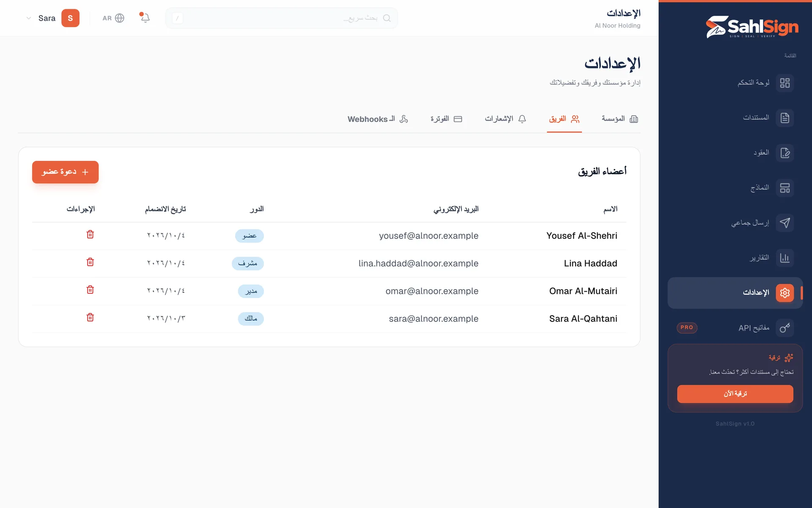Click the تاريخ الانضمام column header

pyautogui.click(x=165, y=209)
